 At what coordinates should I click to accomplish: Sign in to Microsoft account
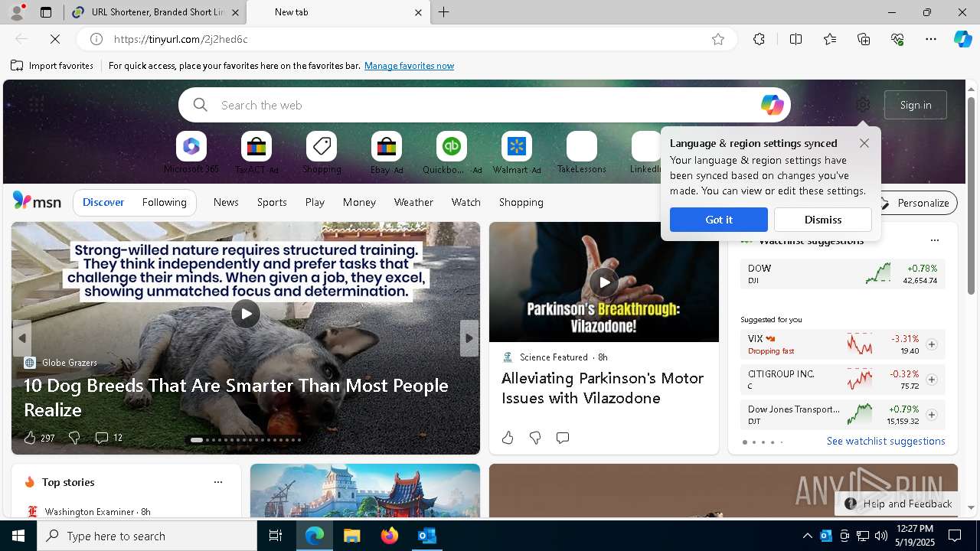(x=916, y=105)
